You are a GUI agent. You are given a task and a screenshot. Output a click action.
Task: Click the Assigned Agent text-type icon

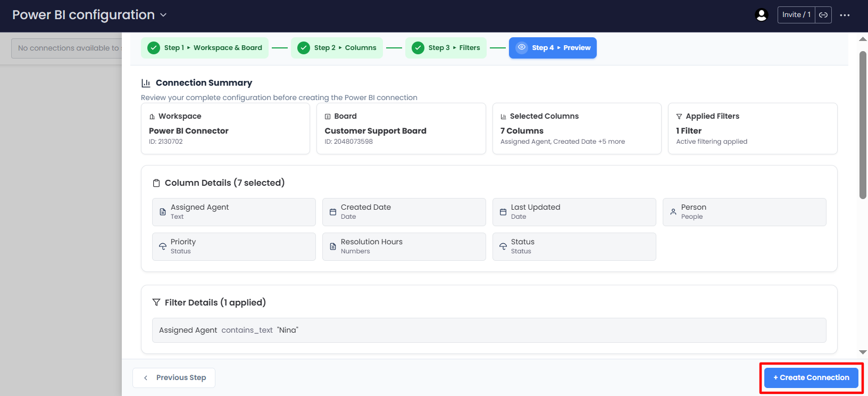point(163,212)
